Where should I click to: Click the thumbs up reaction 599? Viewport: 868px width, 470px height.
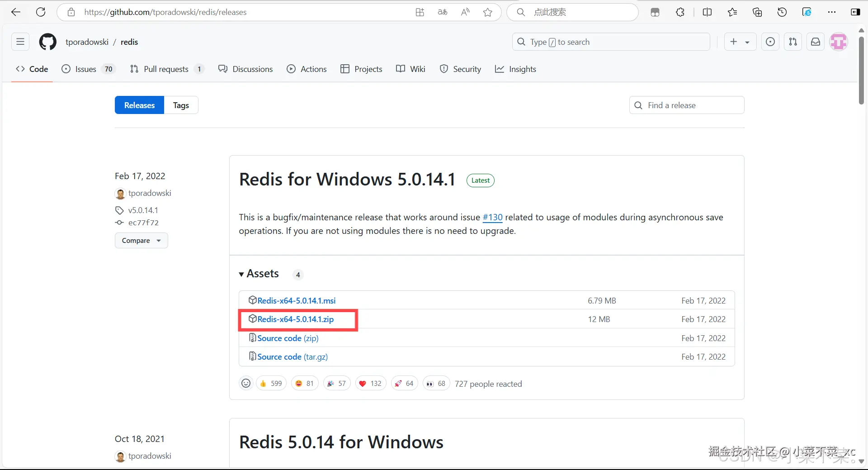coord(271,384)
